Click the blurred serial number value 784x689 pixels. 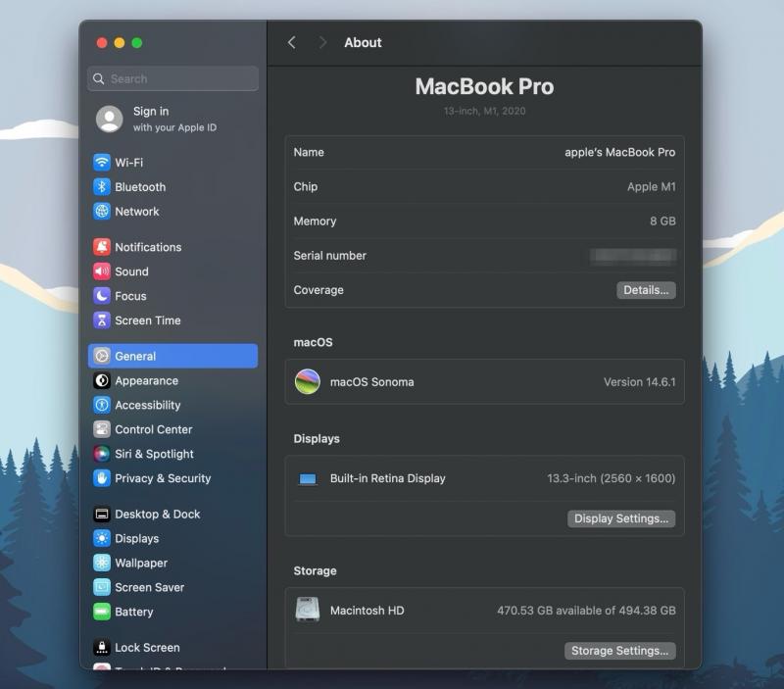coord(633,256)
